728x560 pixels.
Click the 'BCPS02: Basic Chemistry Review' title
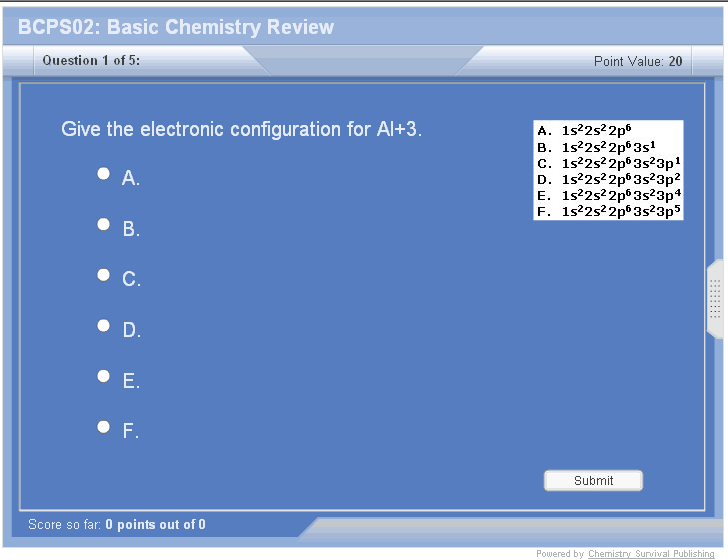(176, 27)
